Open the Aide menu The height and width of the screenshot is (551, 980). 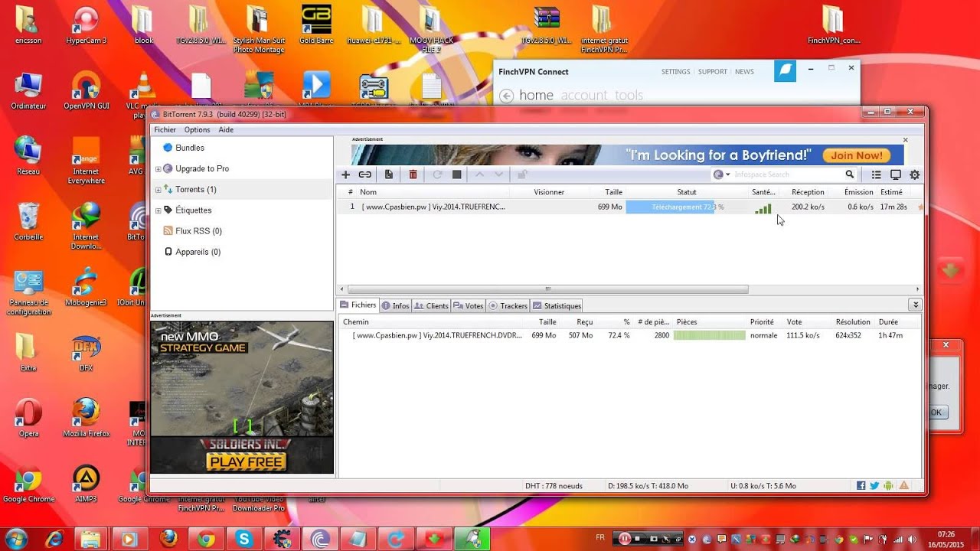(226, 130)
